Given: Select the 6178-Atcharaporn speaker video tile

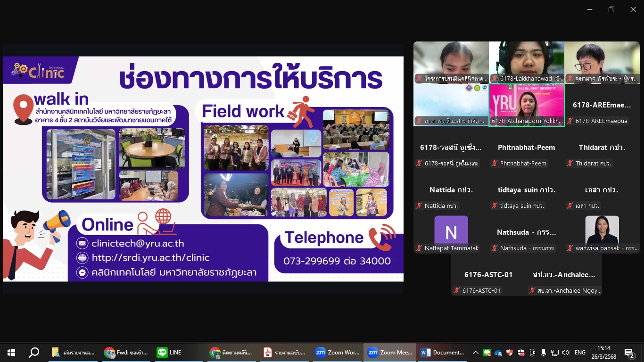Looking at the screenshot, I should [x=526, y=105].
